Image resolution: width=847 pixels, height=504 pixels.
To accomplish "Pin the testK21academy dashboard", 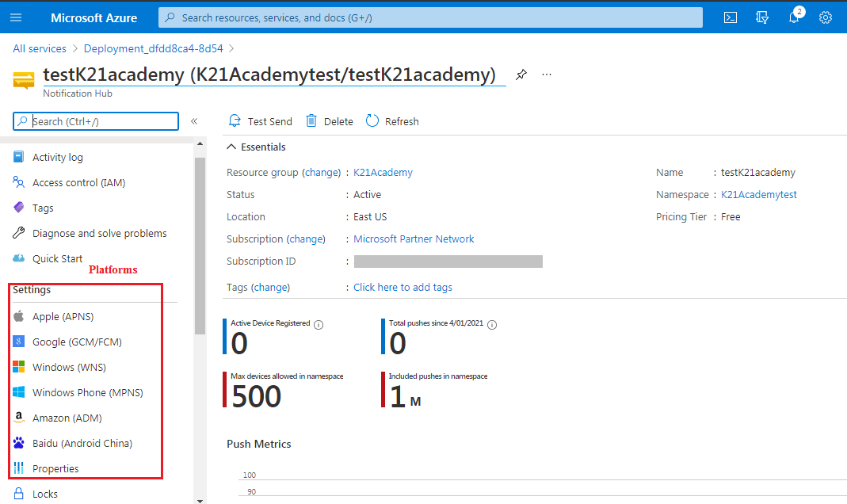I will [521, 74].
